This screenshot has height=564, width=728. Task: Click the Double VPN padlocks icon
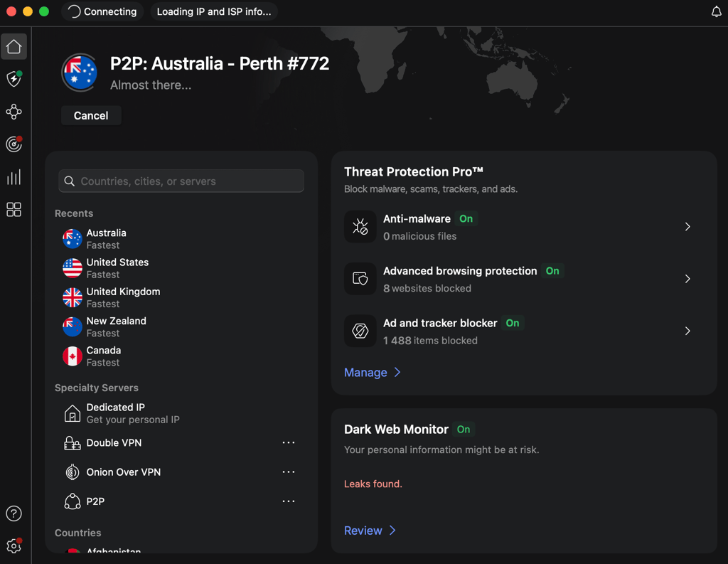click(x=73, y=443)
